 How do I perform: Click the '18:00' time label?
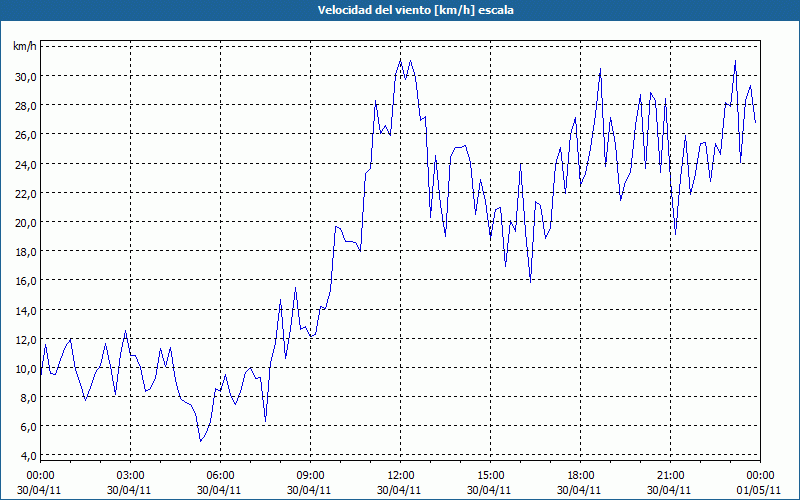581,476
